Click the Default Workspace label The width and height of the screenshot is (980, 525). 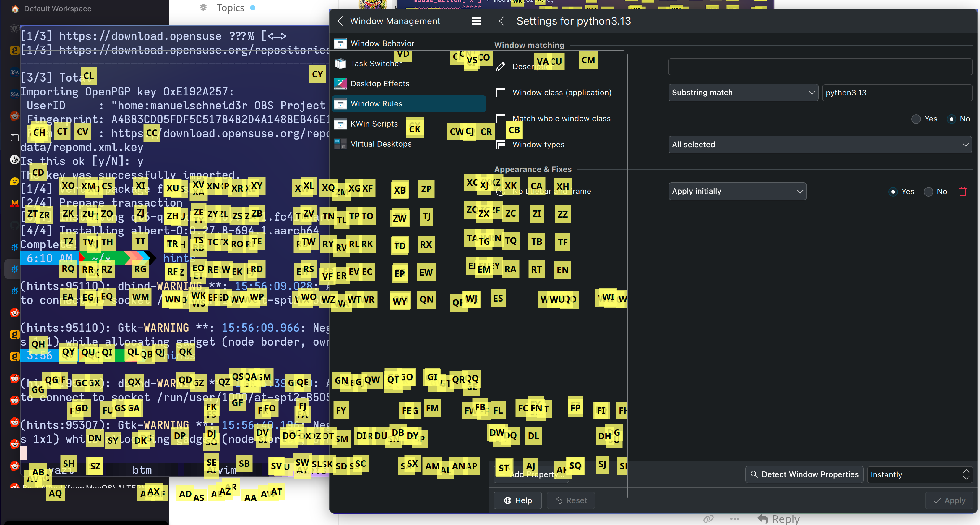coord(58,8)
